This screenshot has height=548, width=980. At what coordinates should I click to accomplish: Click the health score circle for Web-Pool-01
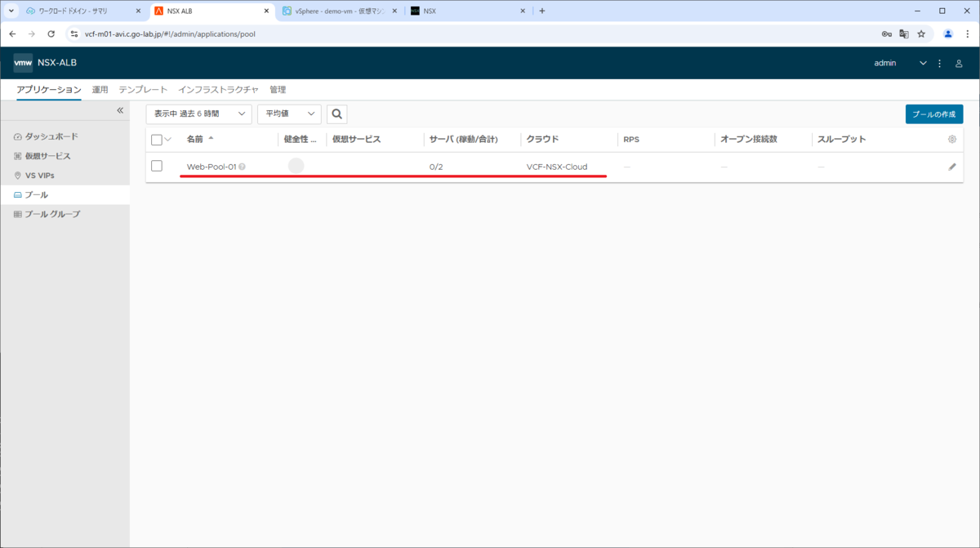(x=296, y=166)
